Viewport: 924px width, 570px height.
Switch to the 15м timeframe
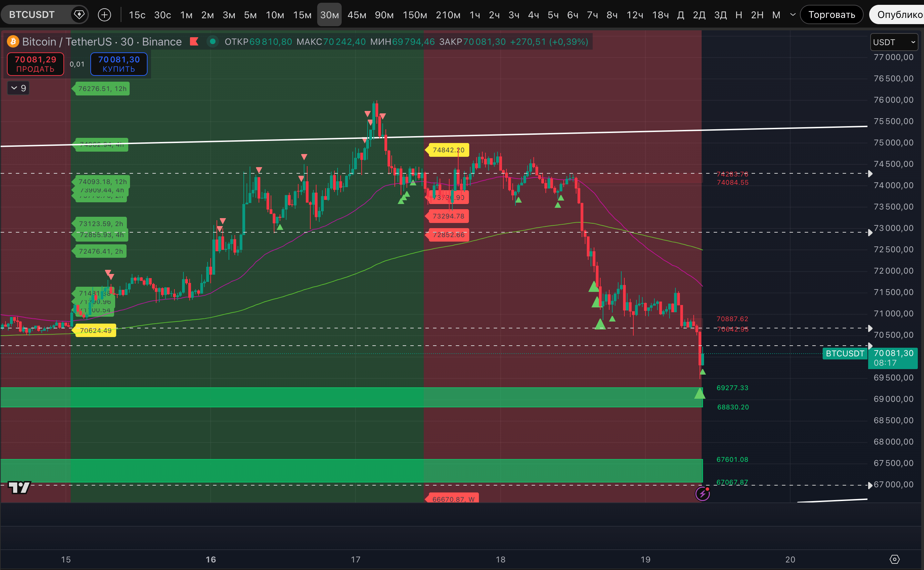tap(302, 15)
